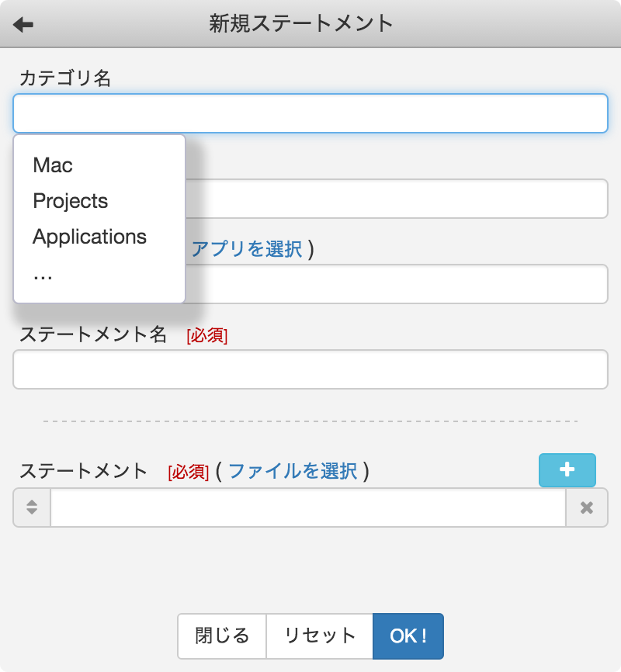621x672 pixels.
Task: Click the input field right of the Projects suggestion
Action: coord(396,199)
